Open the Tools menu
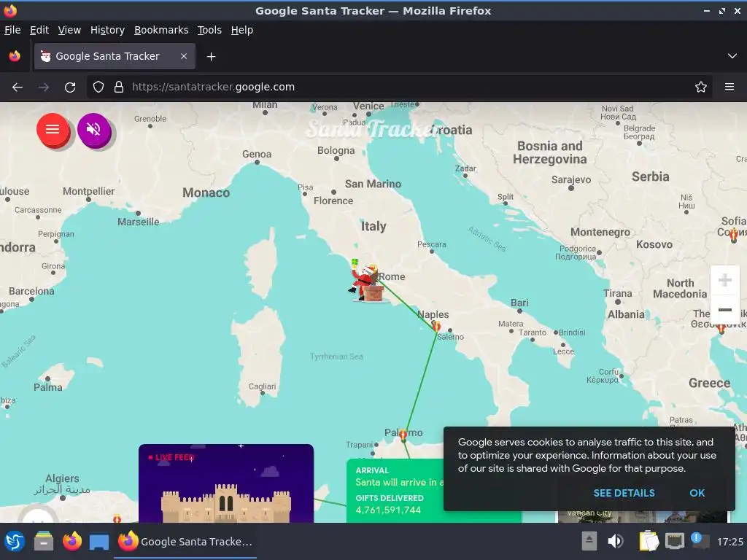The height and width of the screenshot is (560, 747). click(209, 30)
